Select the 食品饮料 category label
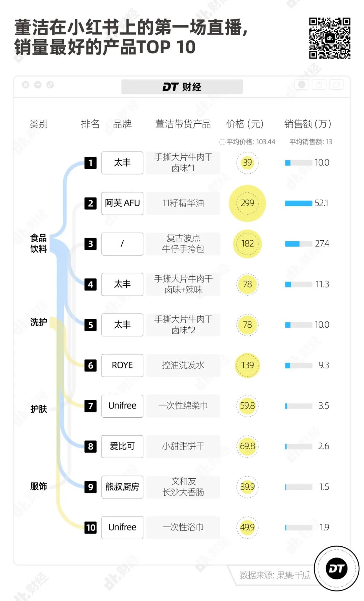This screenshot has height=601, width=364. pos(38,243)
